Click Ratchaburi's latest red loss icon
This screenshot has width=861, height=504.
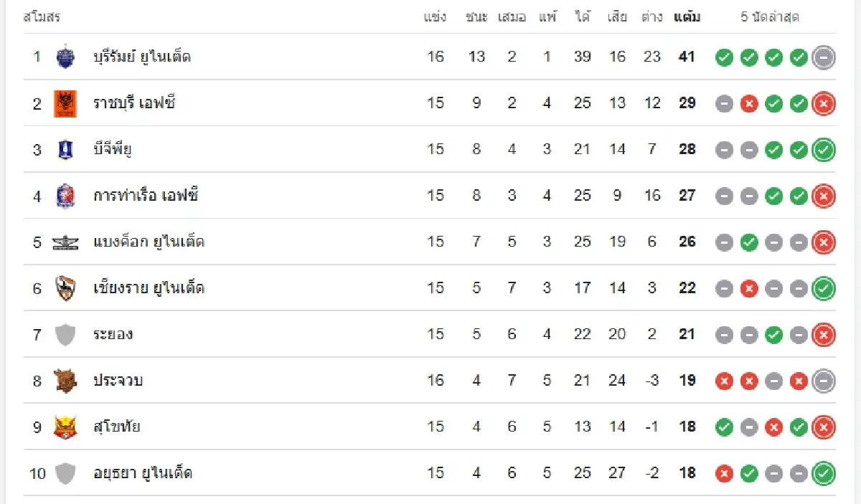point(824,103)
